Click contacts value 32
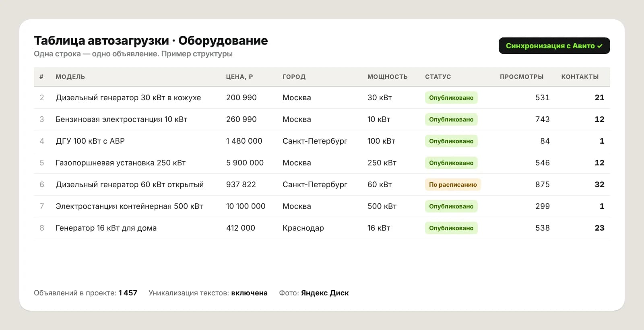Image resolution: width=644 pixels, height=330 pixels. pos(599,185)
